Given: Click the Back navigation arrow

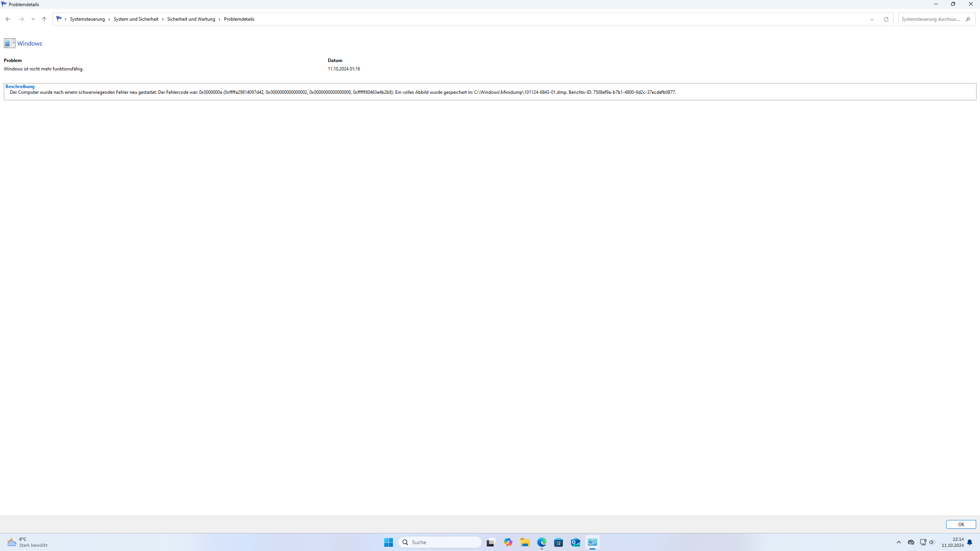Looking at the screenshot, I should pyautogui.click(x=8, y=19).
